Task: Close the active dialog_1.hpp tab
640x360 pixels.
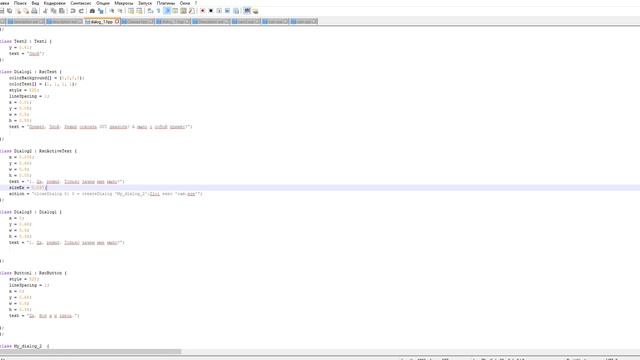Action: click(x=117, y=22)
